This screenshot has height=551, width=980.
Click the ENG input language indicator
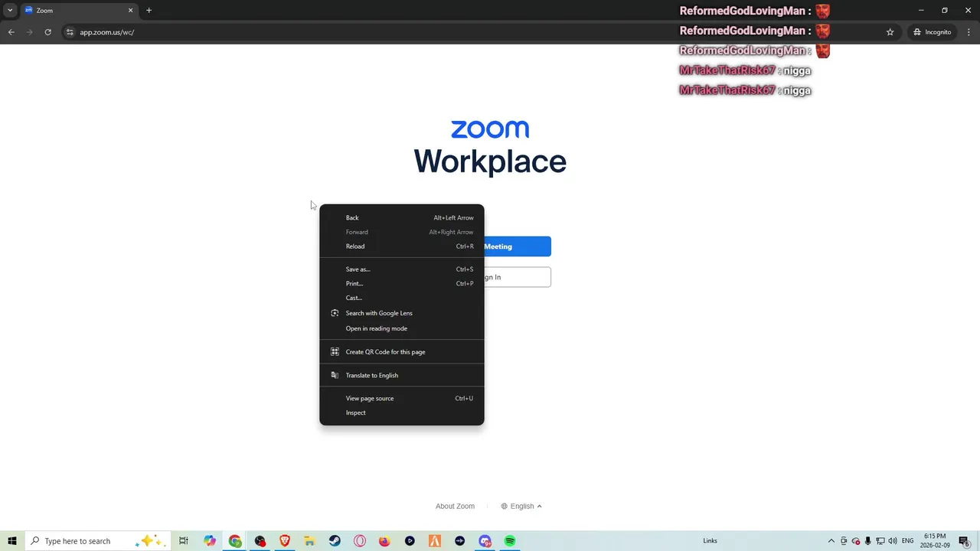tap(907, 541)
